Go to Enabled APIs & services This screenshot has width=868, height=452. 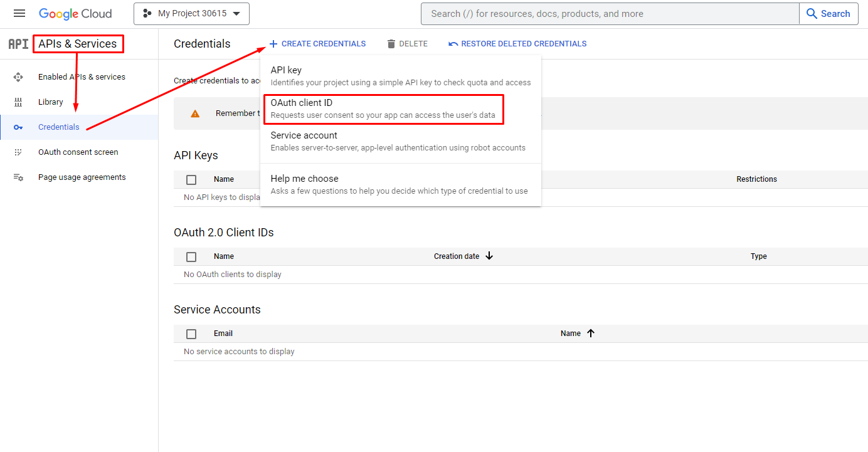pyautogui.click(x=82, y=77)
